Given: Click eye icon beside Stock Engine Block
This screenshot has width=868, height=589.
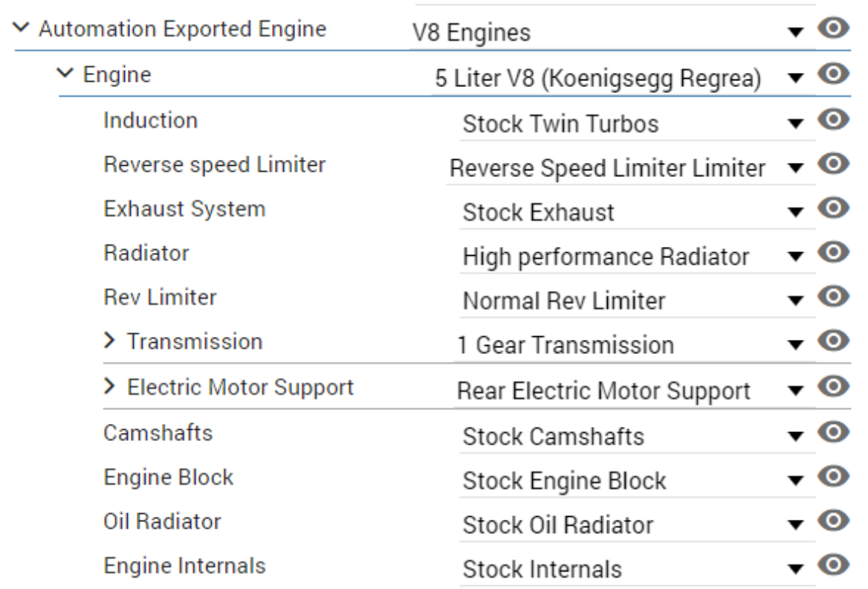Looking at the screenshot, I should click(x=833, y=476).
